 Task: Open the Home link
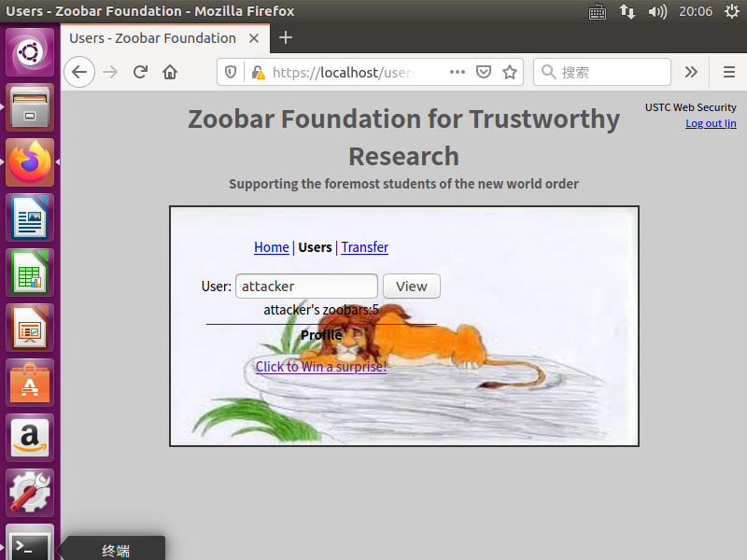(x=271, y=247)
